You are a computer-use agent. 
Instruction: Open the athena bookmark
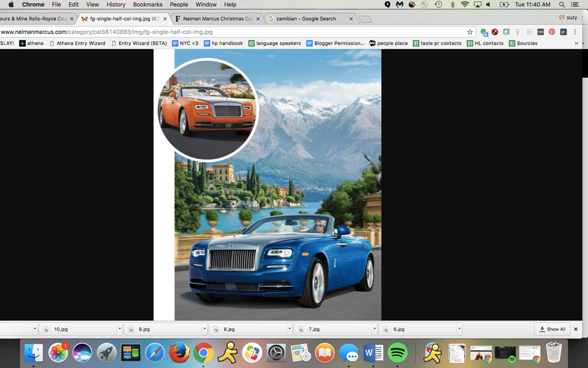pyautogui.click(x=31, y=43)
